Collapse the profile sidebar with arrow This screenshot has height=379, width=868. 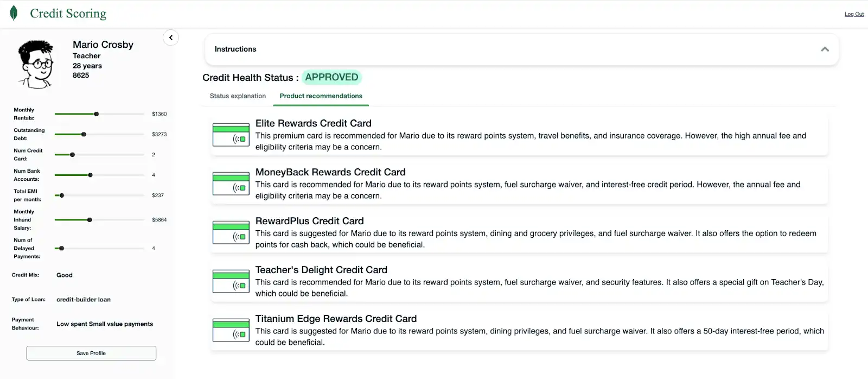click(x=171, y=37)
